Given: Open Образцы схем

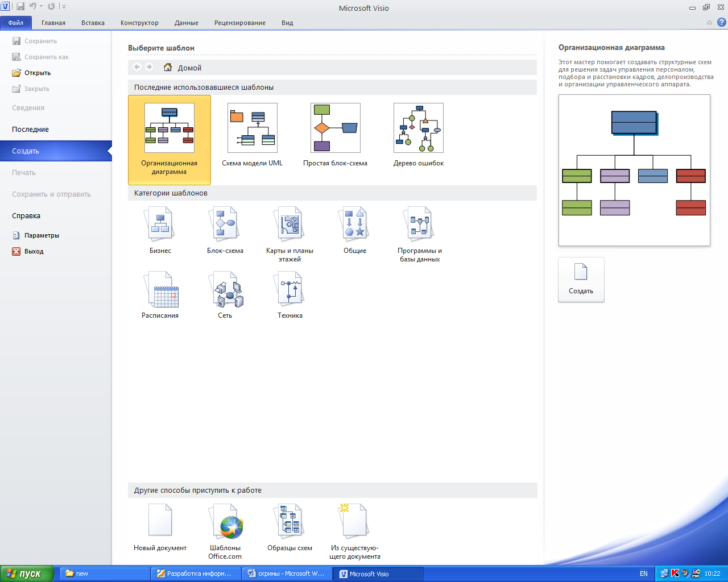Looking at the screenshot, I should 290,527.
